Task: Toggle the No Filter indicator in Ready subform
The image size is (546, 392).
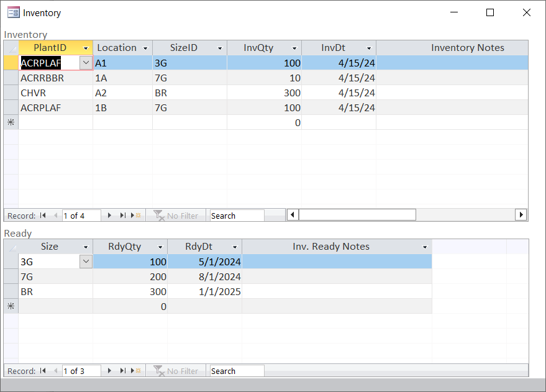Action: point(176,371)
